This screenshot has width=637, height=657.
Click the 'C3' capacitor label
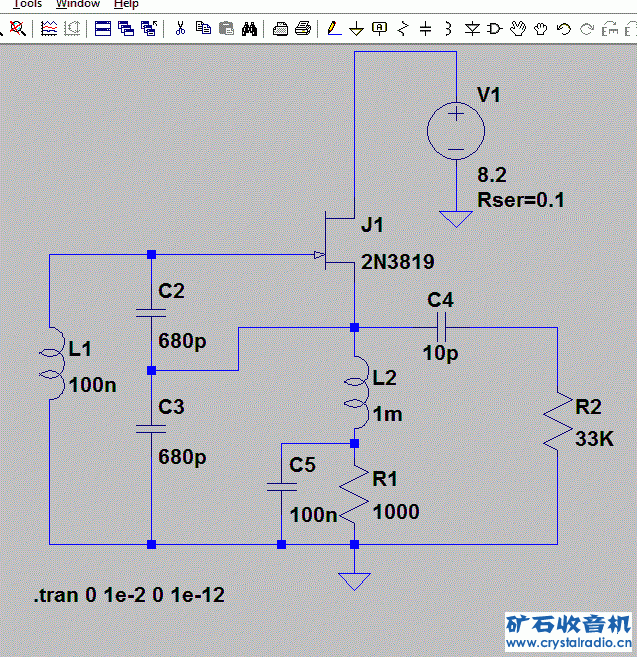point(171,407)
